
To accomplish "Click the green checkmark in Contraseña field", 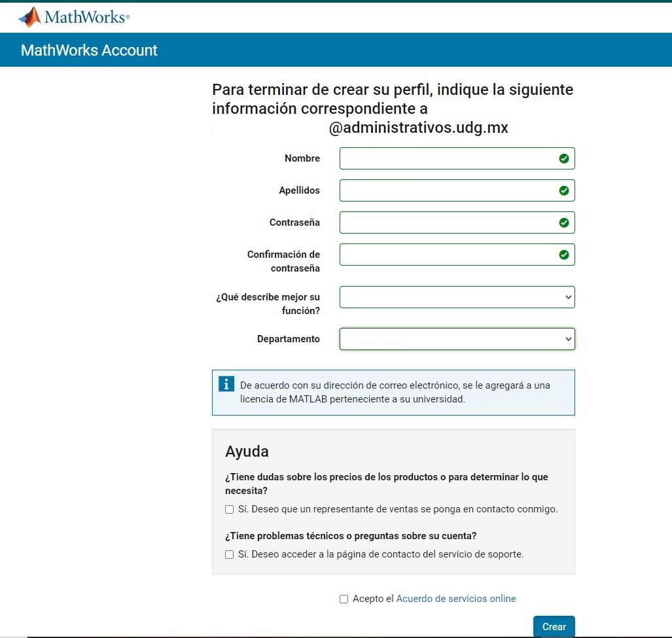I will (563, 222).
